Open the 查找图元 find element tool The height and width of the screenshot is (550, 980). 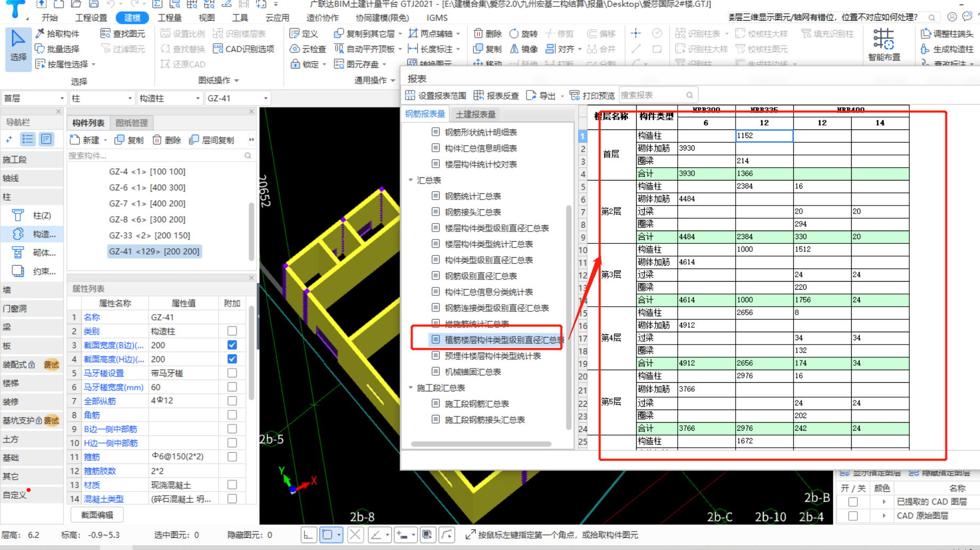123,34
